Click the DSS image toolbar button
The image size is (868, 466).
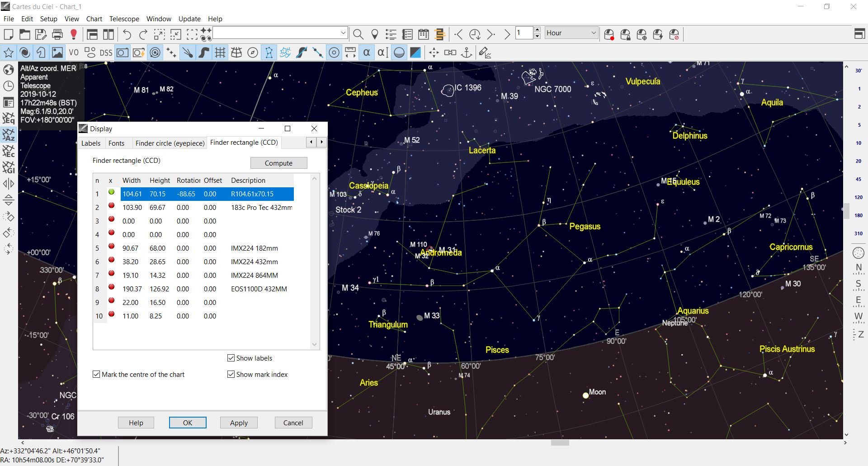tap(106, 53)
